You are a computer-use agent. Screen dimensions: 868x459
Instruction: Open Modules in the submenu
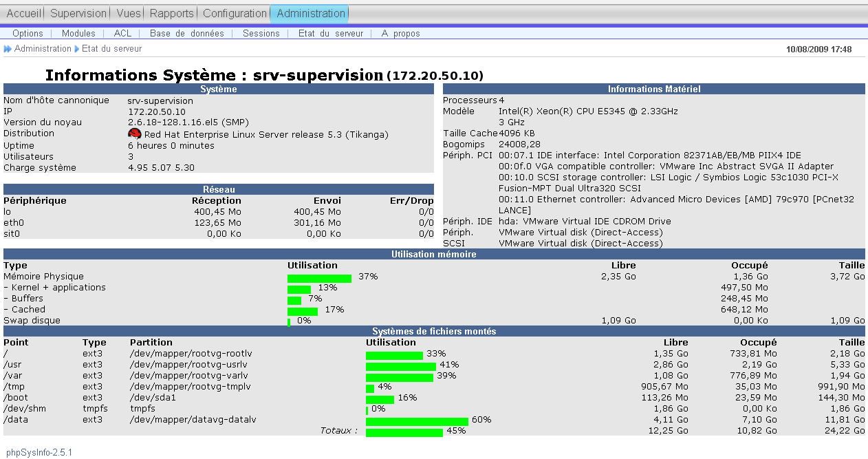78,33
